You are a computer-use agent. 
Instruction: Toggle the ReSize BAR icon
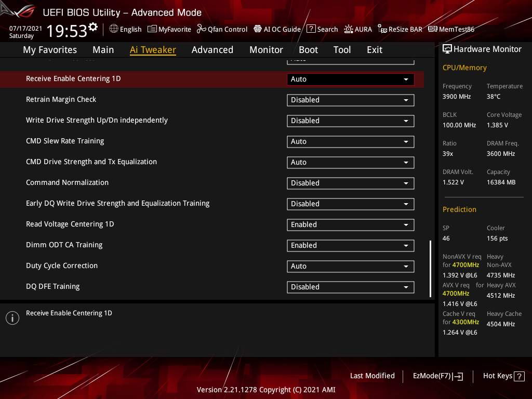[382, 29]
